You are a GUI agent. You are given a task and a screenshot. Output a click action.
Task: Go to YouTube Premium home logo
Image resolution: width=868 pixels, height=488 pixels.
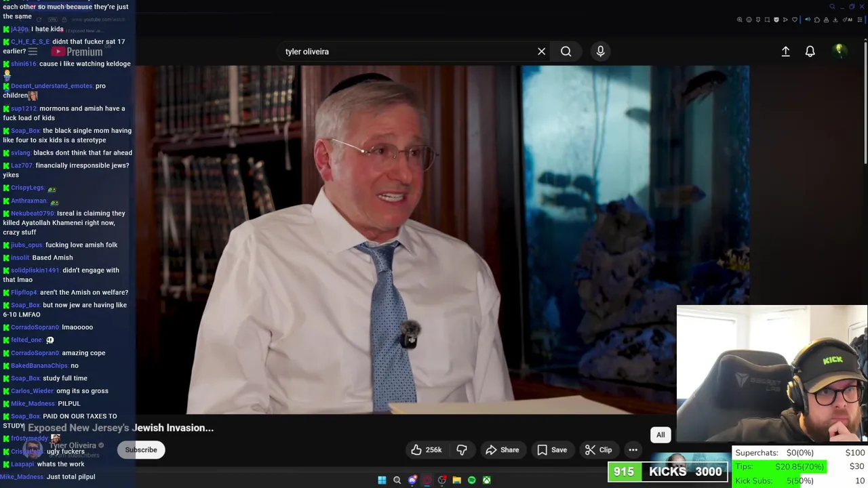pyautogui.click(x=77, y=52)
